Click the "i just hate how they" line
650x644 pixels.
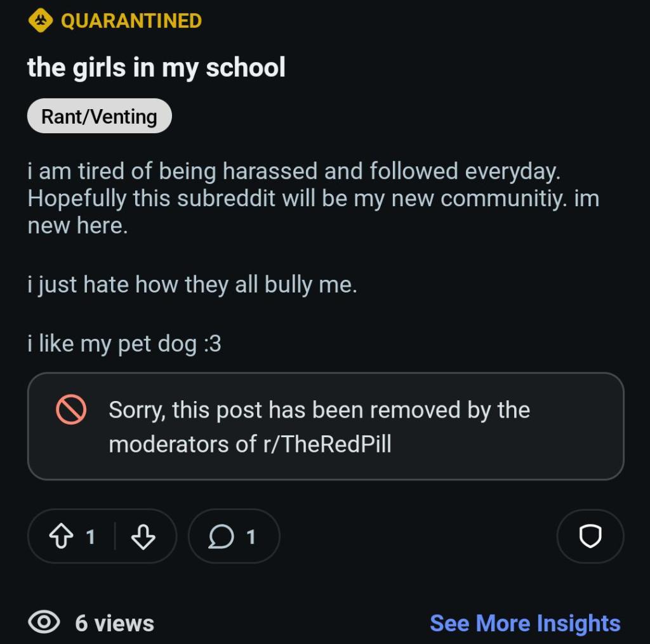192,284
